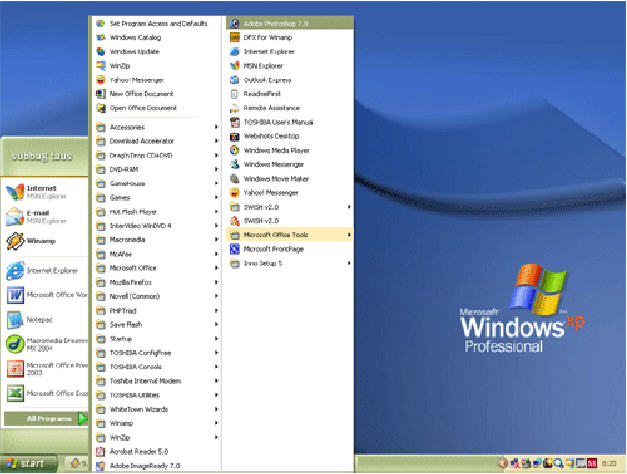Select Set Program Access and Defaults

click(156, 23)
